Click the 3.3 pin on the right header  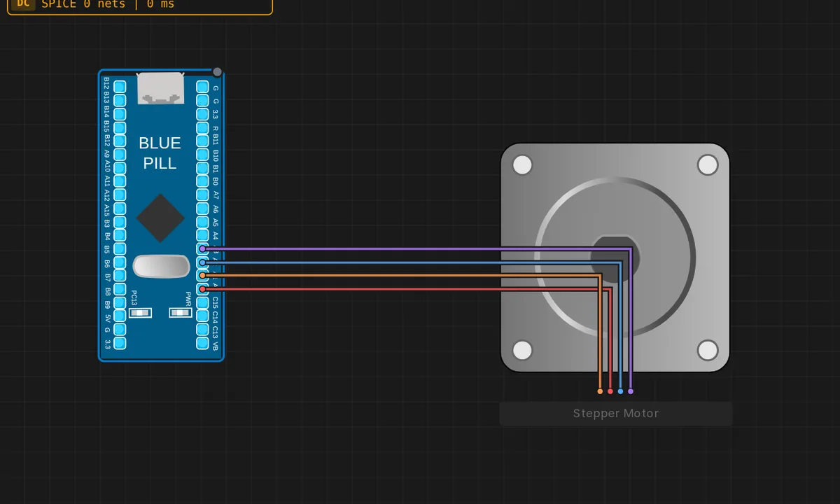(x=202, y=114)
